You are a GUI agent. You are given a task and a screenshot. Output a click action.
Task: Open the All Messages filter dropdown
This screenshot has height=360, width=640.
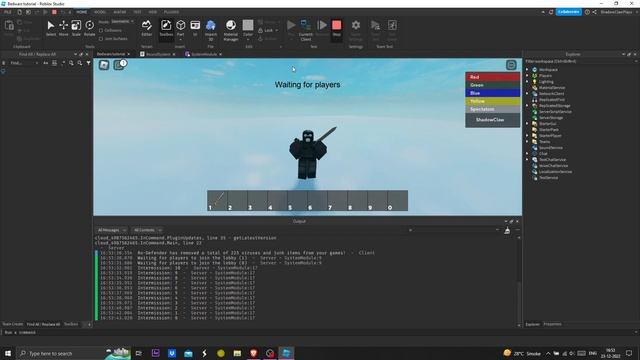tap(111, 230)
